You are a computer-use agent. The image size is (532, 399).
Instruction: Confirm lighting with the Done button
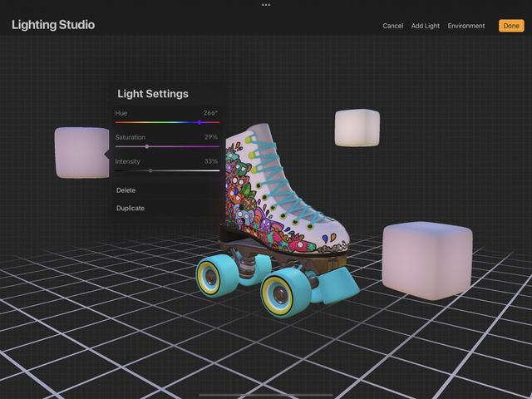click(x=511, y=26)
